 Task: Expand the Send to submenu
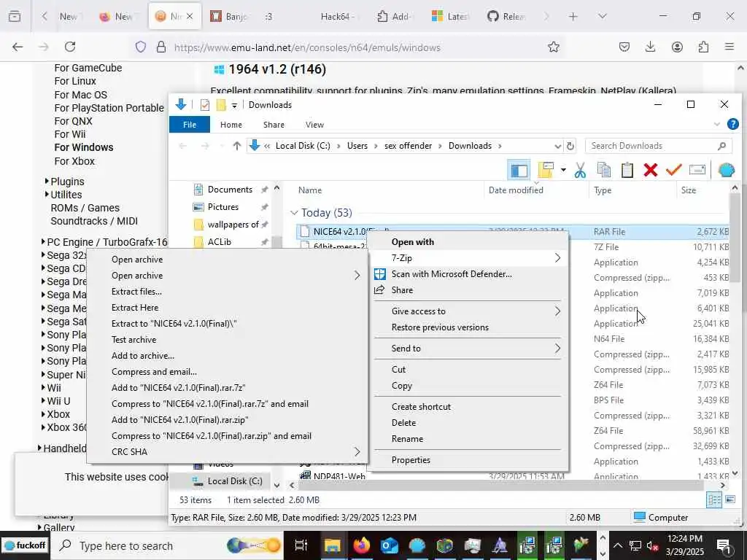[x=470, y=348]
